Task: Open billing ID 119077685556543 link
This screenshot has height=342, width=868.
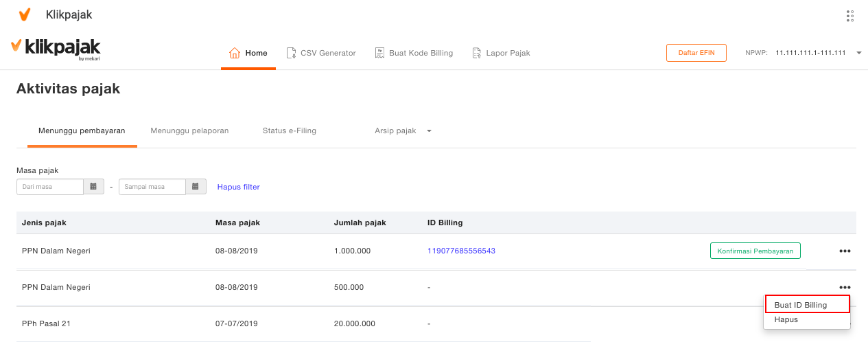Action: point(461,251)
